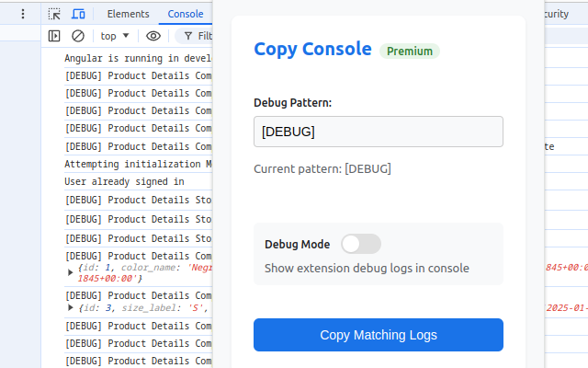Click the inspect element picker icon
This screenshot has width=588, height=368.
[55, 14]
